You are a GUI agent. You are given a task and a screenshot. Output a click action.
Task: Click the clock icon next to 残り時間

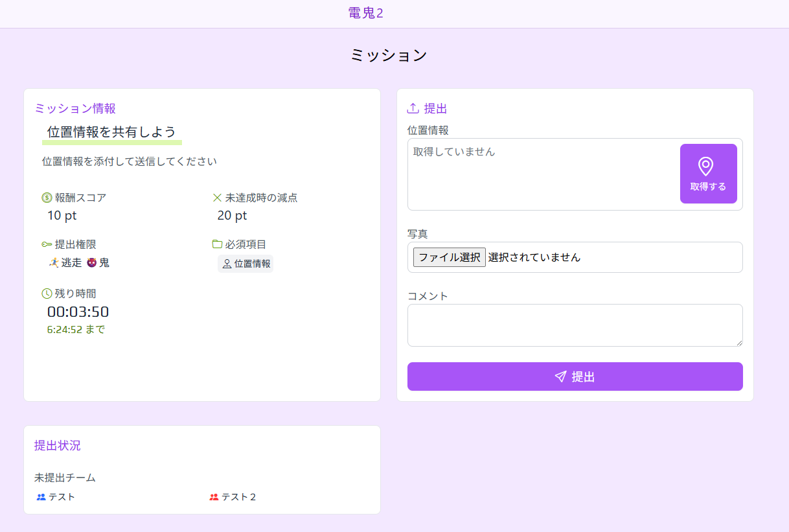click(47, 294)
